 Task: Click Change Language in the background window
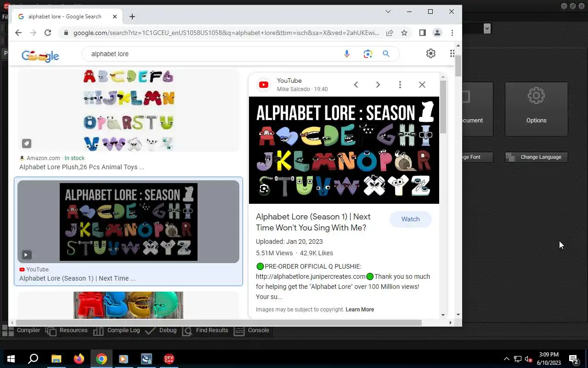[537, 157]
